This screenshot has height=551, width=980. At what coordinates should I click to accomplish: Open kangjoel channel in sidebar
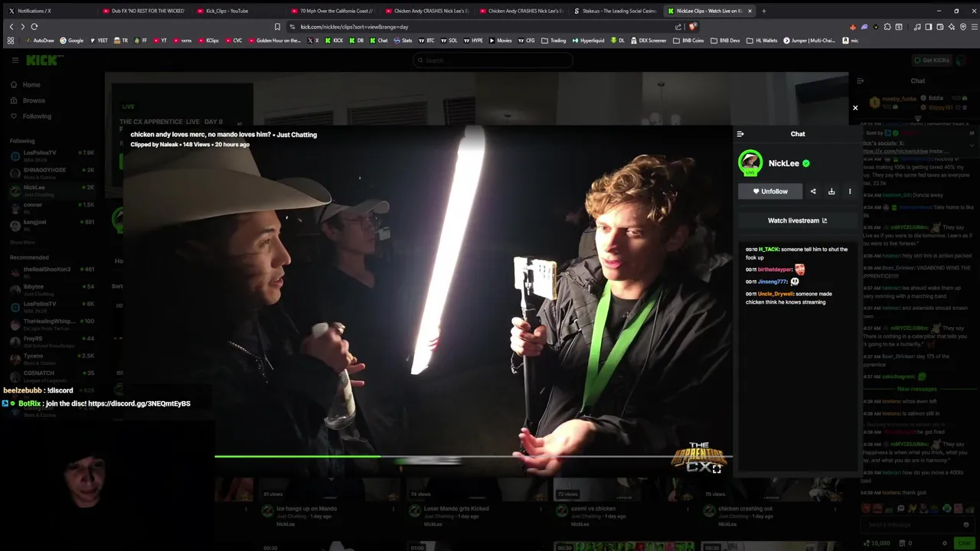tap(52, 225)
